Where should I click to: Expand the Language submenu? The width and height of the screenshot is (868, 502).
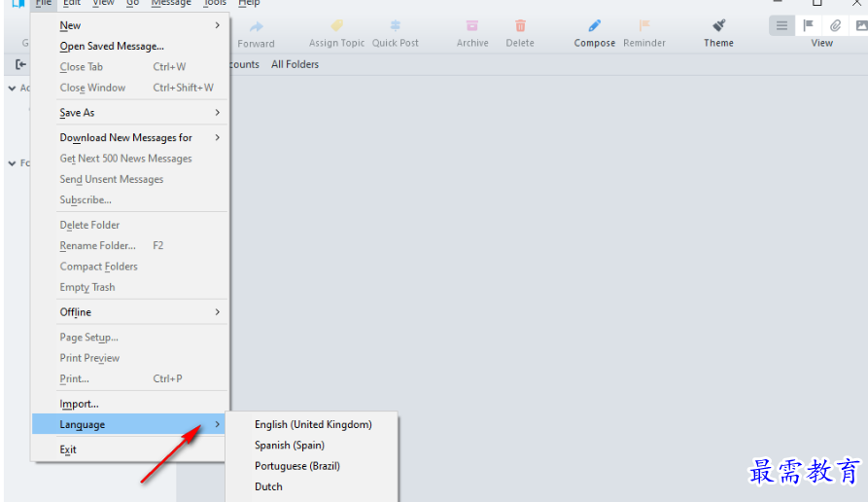click(x=130, y=424)
